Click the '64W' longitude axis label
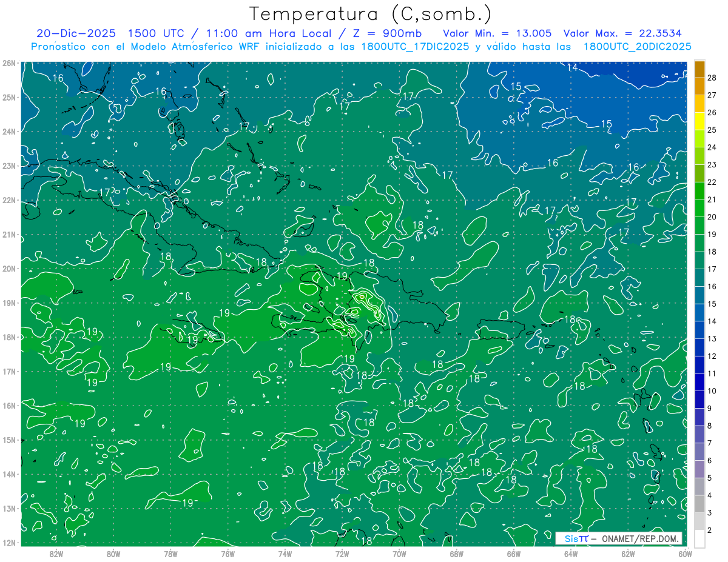Image resolution: width=728 pixels, height=562 pixels. [570, 554]
